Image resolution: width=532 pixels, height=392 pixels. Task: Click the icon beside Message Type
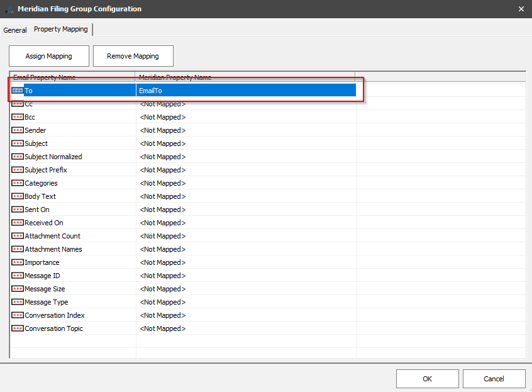coord(18,302)
